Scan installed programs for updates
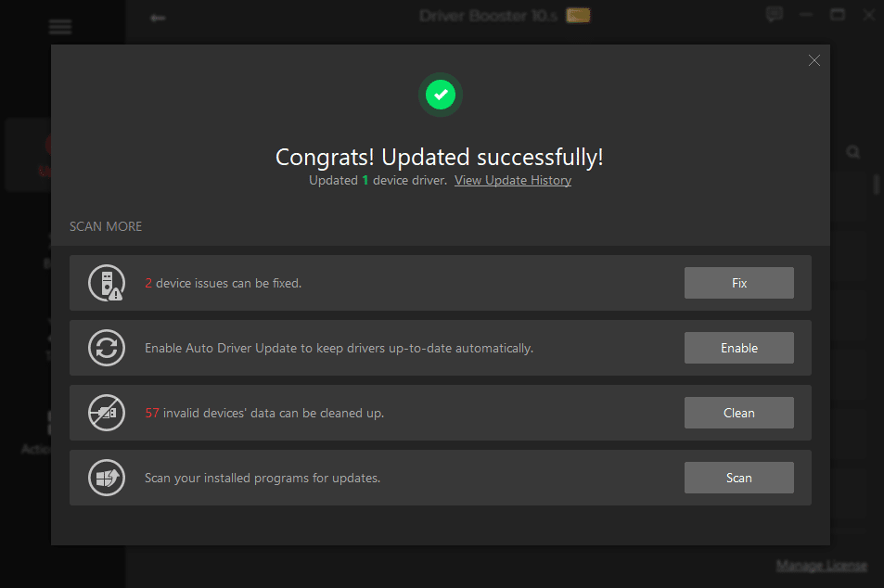The width and height of the screenshot is (884, 588). [x=738, y=478]
